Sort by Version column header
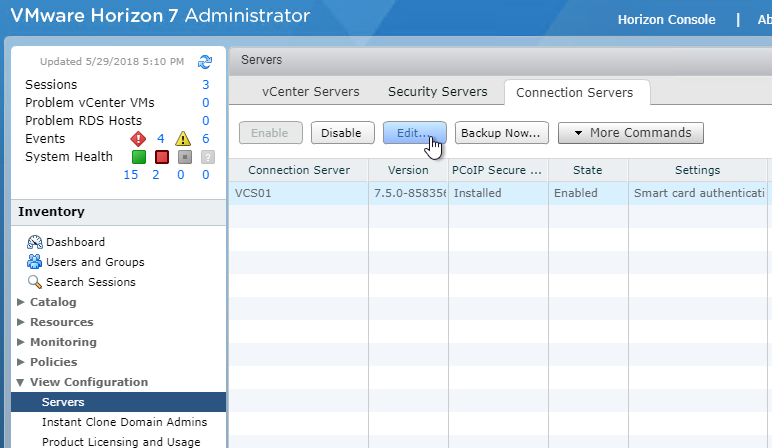Image resolution: width=772 pixels, height=448 pixels. click(408, 170)
